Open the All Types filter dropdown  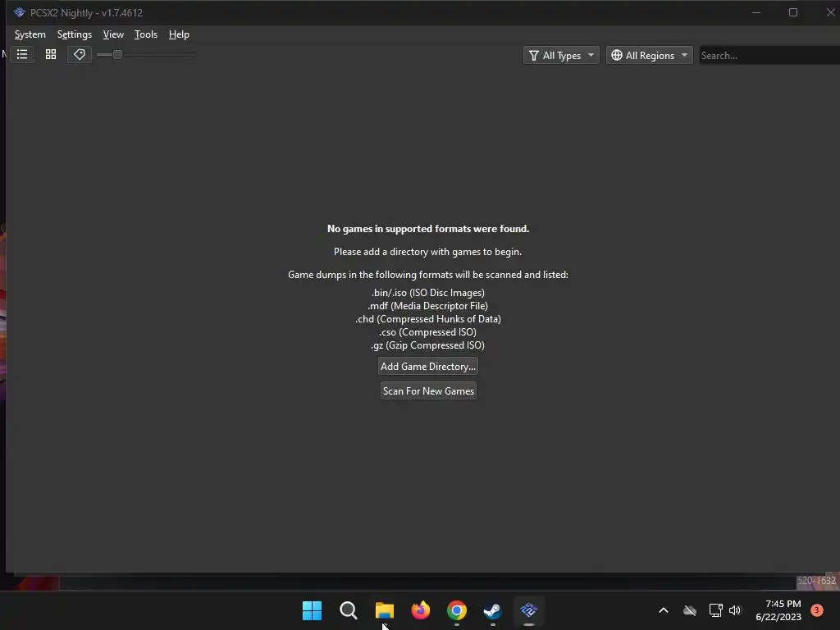[x=561, y=55]
